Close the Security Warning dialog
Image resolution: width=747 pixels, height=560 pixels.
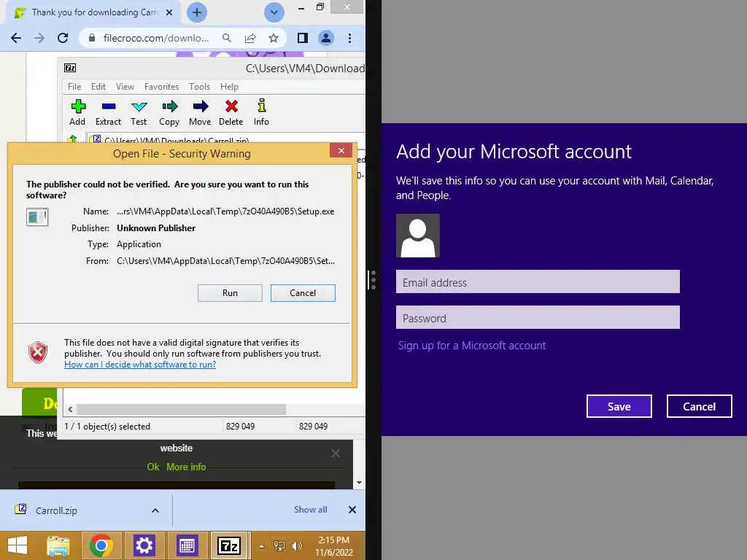tap(341, 150)
